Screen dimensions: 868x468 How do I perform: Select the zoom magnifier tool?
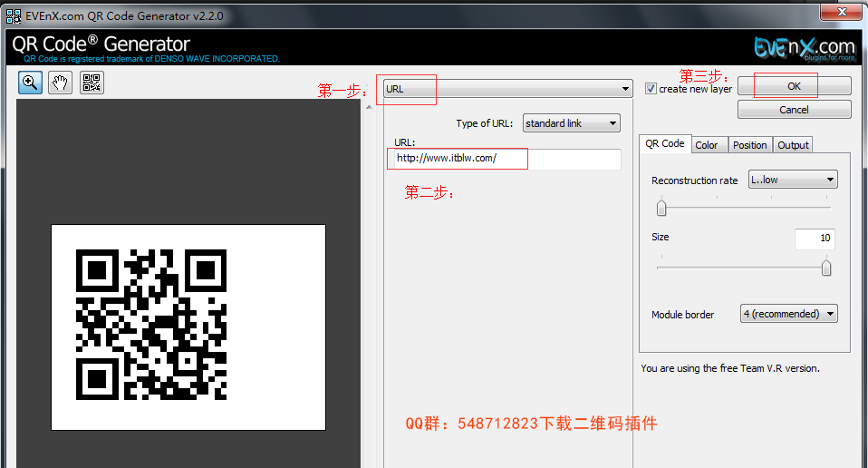tap(30, 83)
